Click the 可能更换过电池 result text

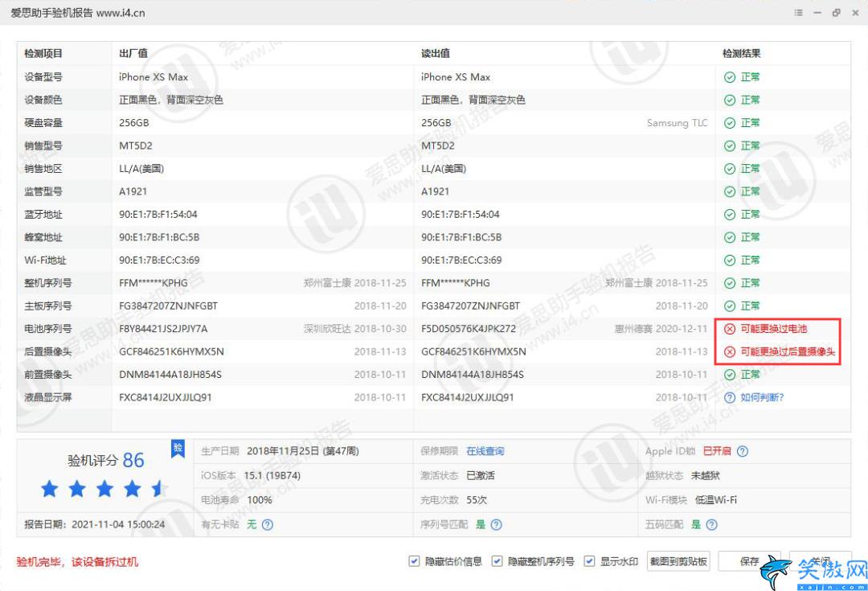[x=774, y=329]
